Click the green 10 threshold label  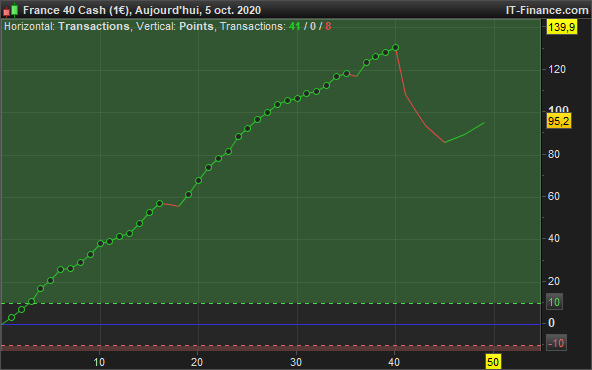click(x=554, y=302)
